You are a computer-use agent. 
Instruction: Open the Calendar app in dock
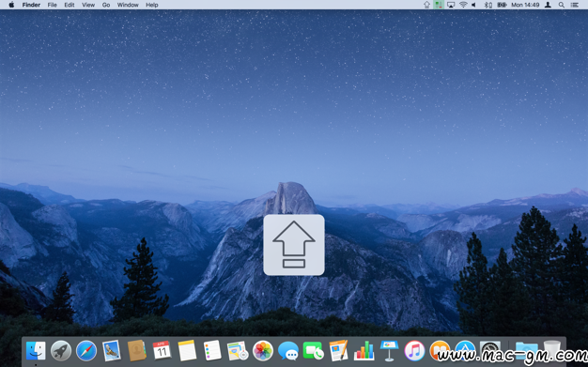point(162,351)
